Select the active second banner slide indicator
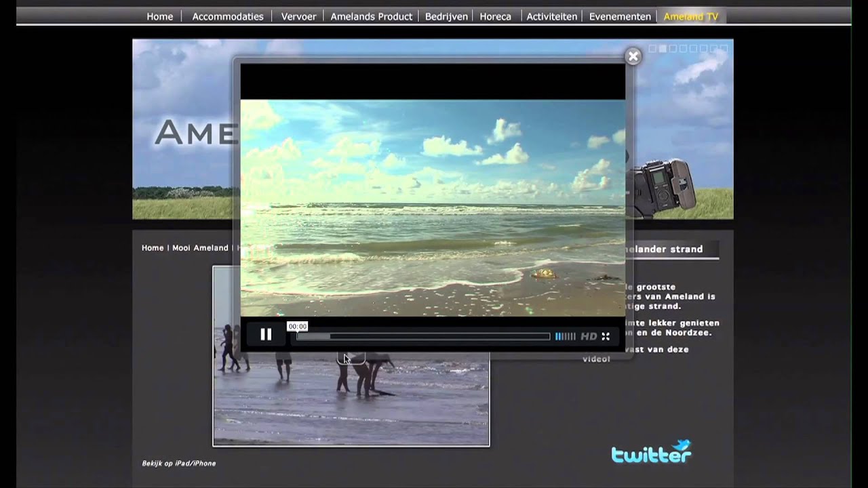Image resolution: width=868 pixels, height=488 pixels. tap(663, 48)
